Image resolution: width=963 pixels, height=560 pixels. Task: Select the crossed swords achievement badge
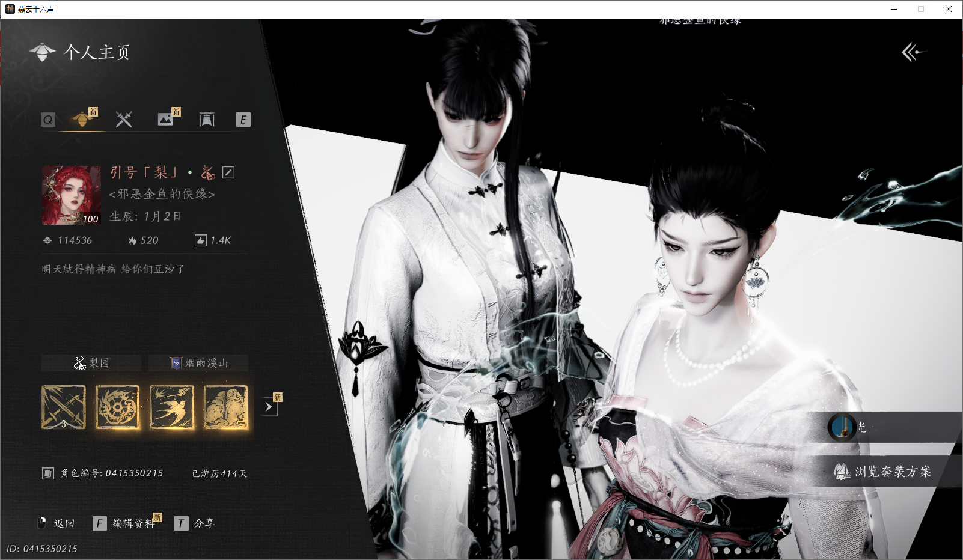click(64, 407)
